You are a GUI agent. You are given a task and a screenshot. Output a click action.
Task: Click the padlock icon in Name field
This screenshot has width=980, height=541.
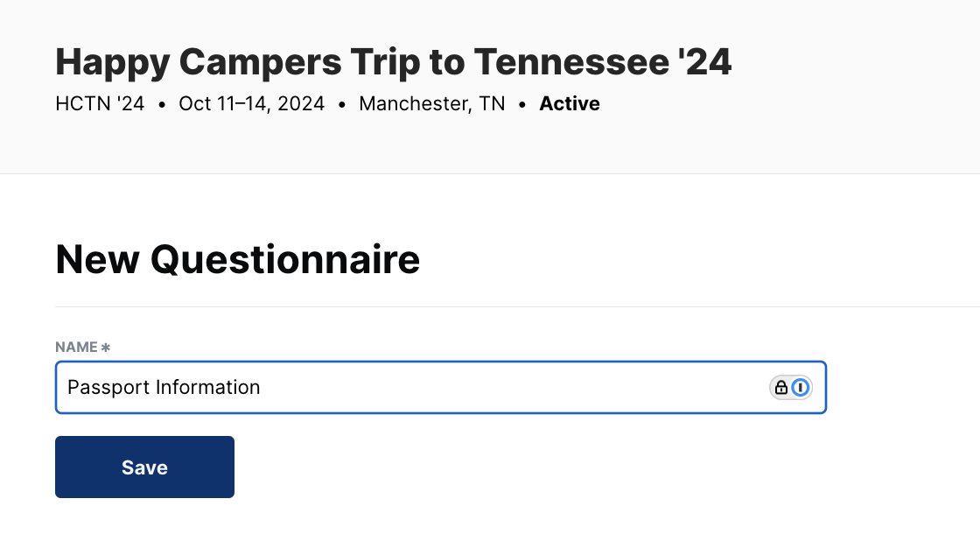(781, 388)
